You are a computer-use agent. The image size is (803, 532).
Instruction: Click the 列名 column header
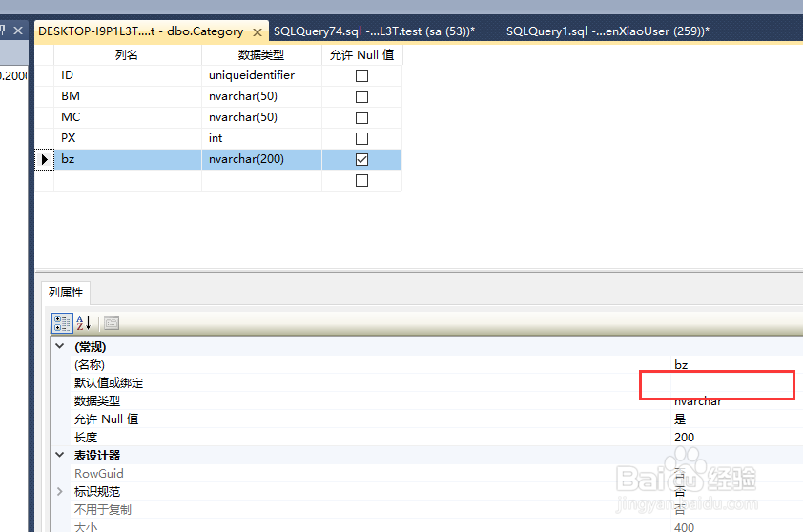[128, 54]
